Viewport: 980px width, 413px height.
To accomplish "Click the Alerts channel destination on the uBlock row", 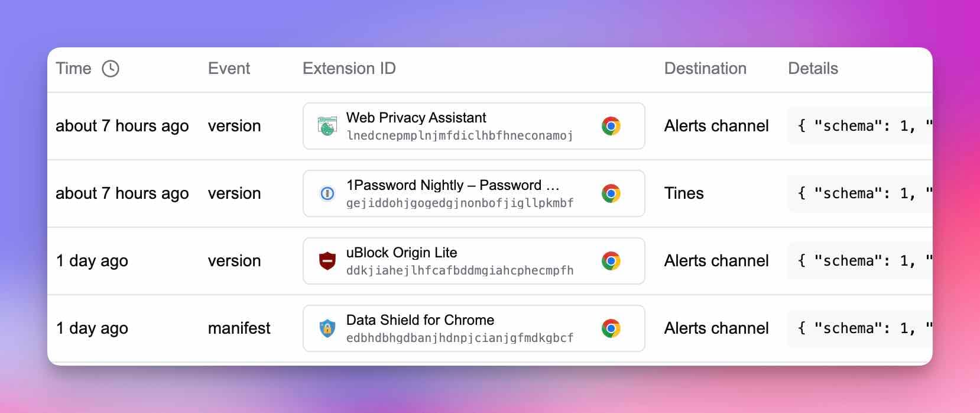I will 716,261.
